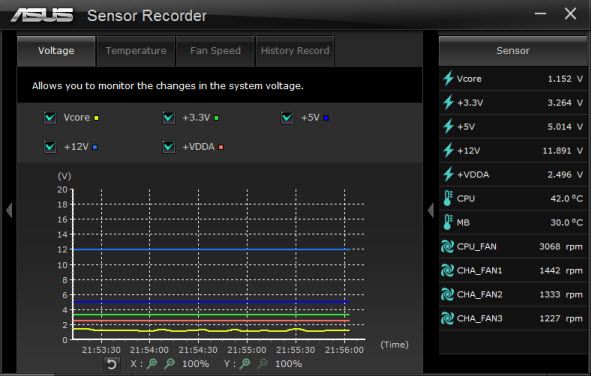Click the CHA_FAN1 fan icon

[447, 271]
